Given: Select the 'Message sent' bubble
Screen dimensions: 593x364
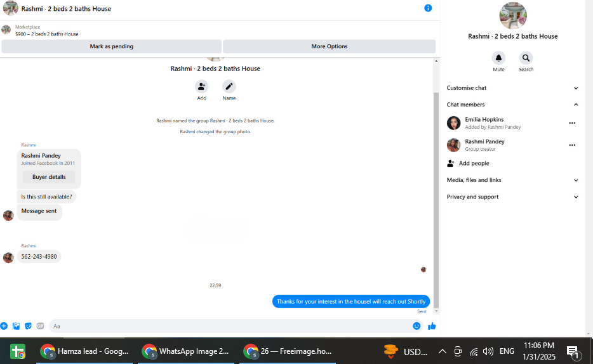Looking at the screenshot, I should 39,211.
